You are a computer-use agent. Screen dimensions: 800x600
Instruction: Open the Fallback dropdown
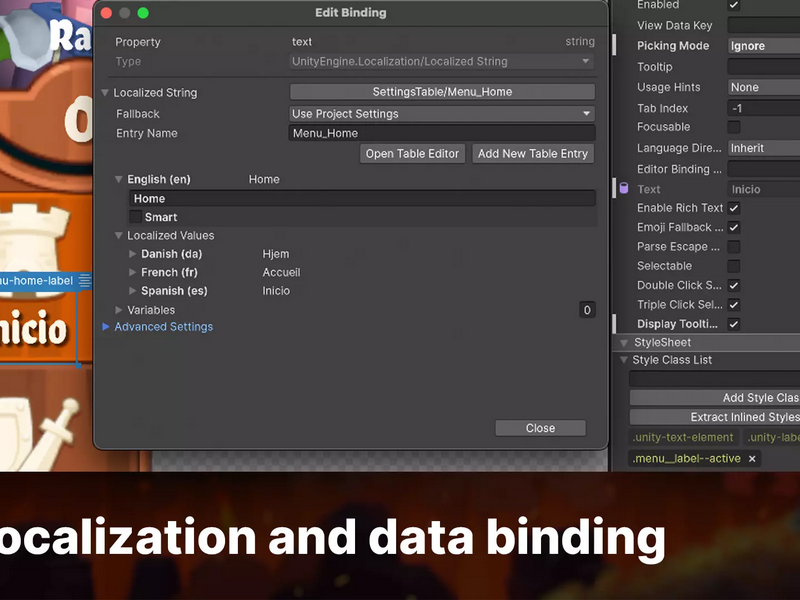(x=442, y=114)
